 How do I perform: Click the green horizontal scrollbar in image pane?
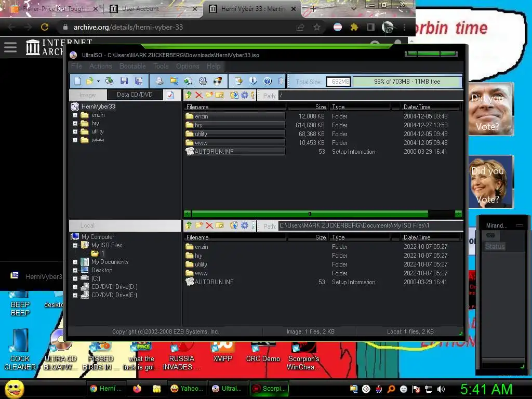310,214
